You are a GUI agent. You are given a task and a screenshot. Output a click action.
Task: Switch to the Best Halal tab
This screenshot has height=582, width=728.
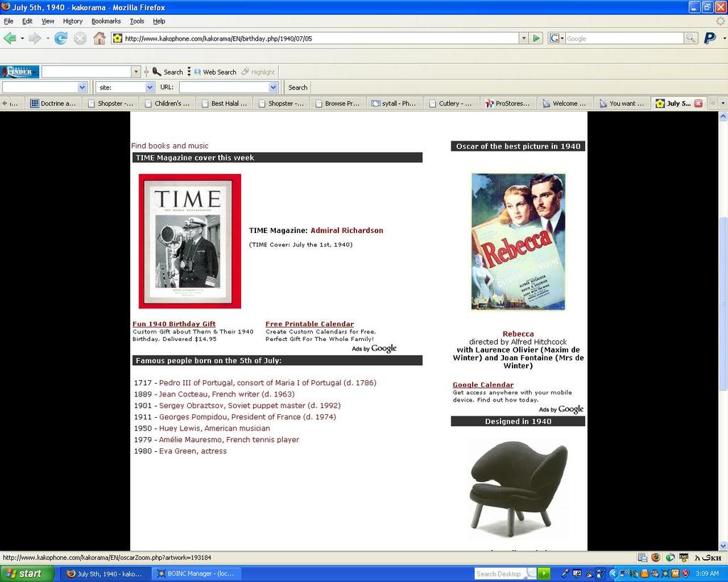click(x=225, y=104)
